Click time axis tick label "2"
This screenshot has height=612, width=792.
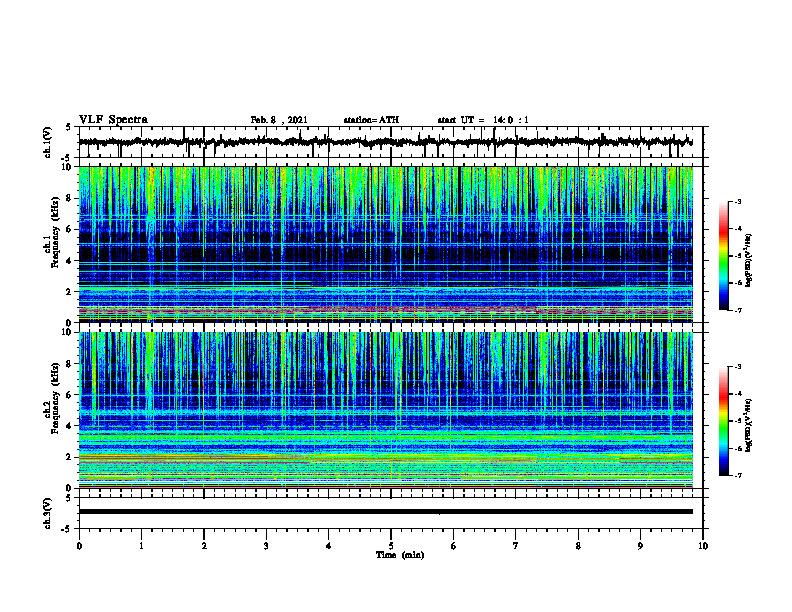click(x=204, y=546)
